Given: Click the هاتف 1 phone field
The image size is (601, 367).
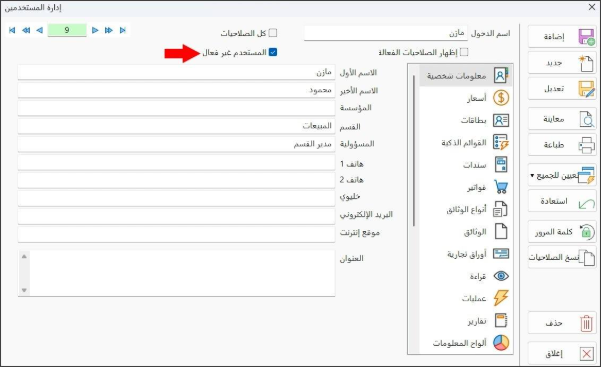Looking at the screenshot, I should click(x=176, y=163).
